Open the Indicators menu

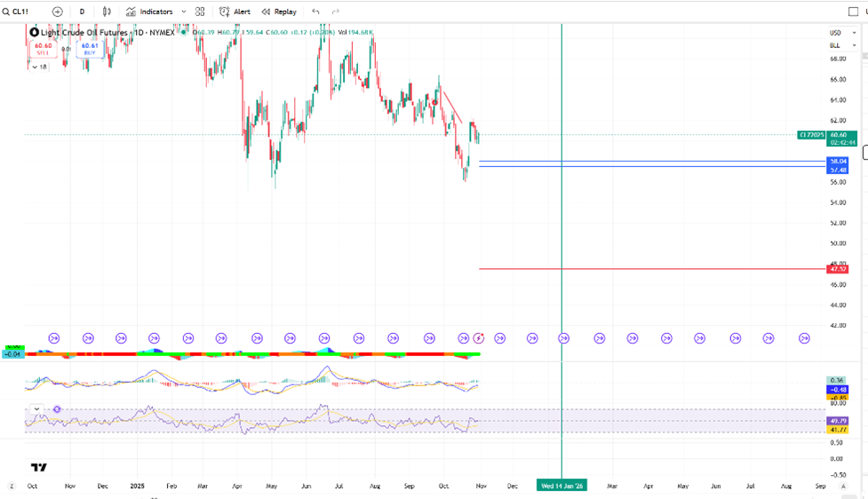149,12
